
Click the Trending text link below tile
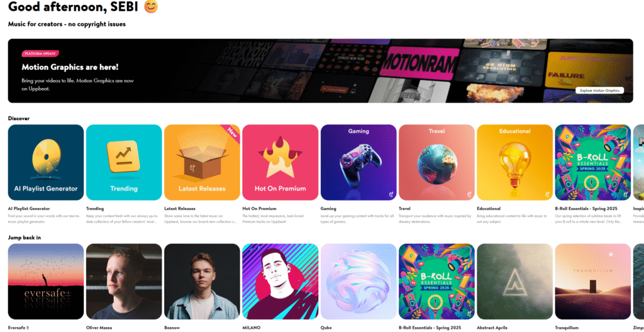(x=95, y=209)
